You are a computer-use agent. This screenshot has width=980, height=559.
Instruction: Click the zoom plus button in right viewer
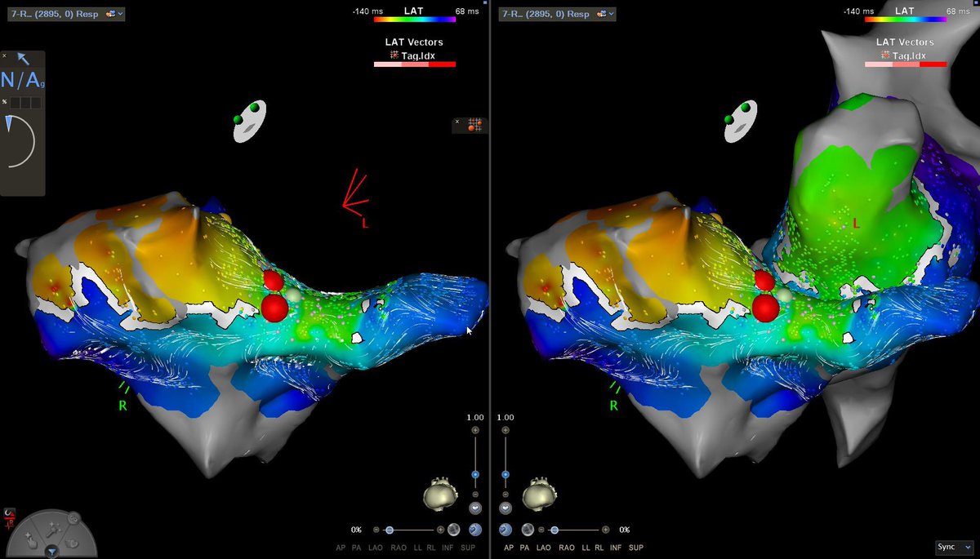point(506,430)
